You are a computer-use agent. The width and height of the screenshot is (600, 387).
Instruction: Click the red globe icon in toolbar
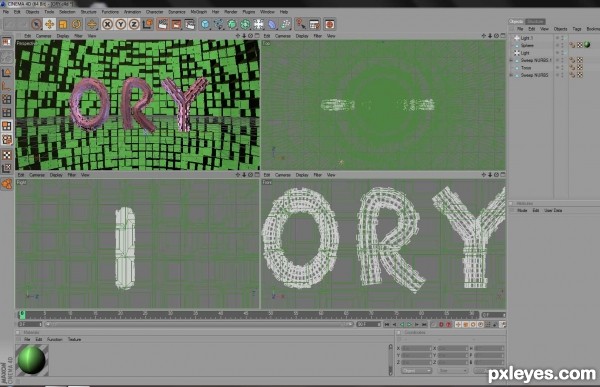click(x=329, y=24)
